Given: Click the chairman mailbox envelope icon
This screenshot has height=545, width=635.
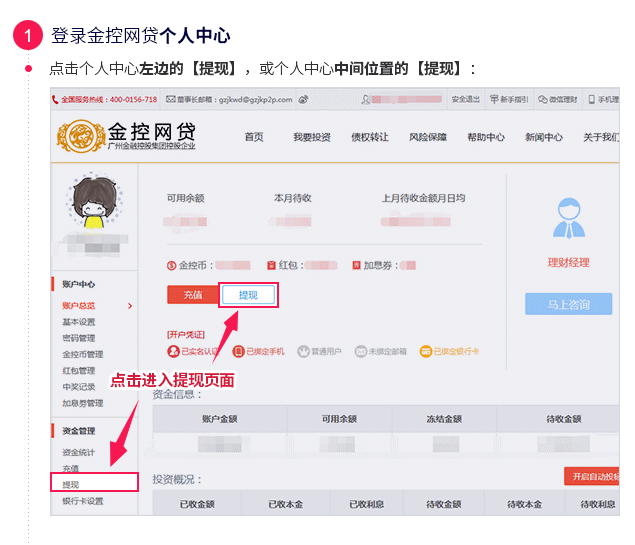Looking at the screenshot, I should pos(170,99).
